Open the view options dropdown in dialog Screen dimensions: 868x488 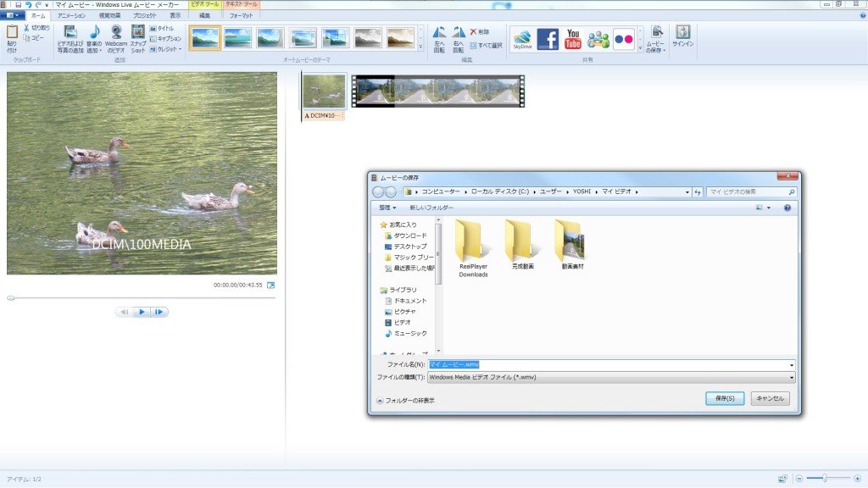768,208
